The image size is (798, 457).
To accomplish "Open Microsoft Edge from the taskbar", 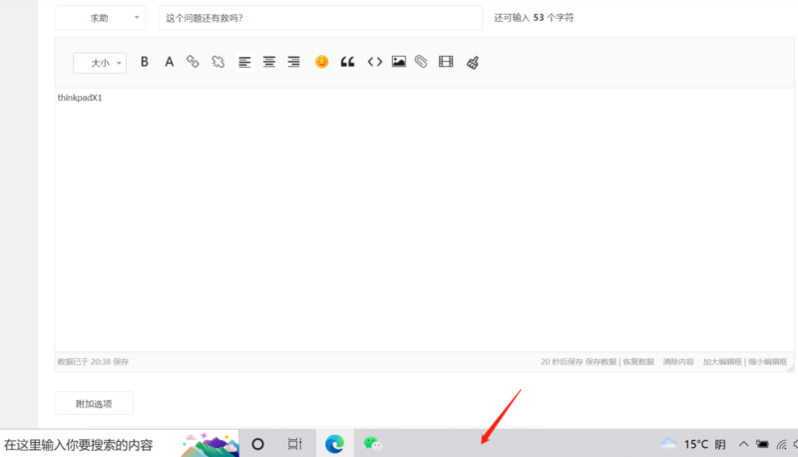I will coord(334,443).
